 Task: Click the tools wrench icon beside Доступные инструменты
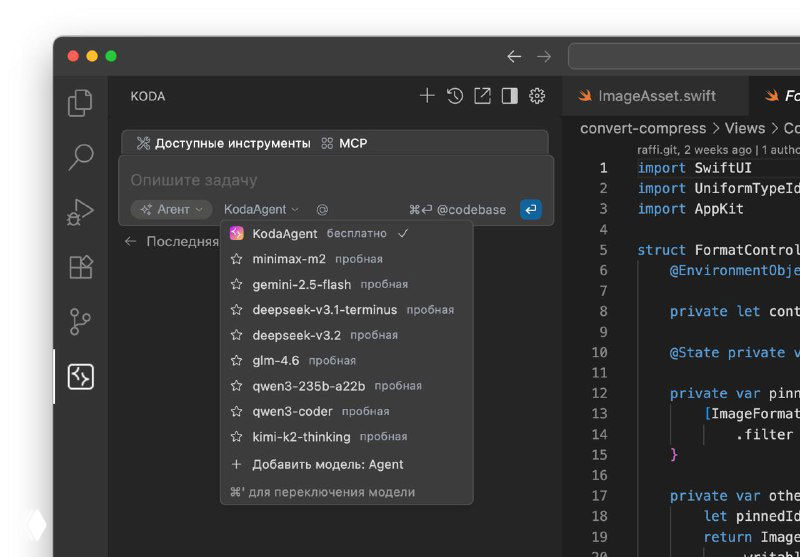(x=143, y=144)
